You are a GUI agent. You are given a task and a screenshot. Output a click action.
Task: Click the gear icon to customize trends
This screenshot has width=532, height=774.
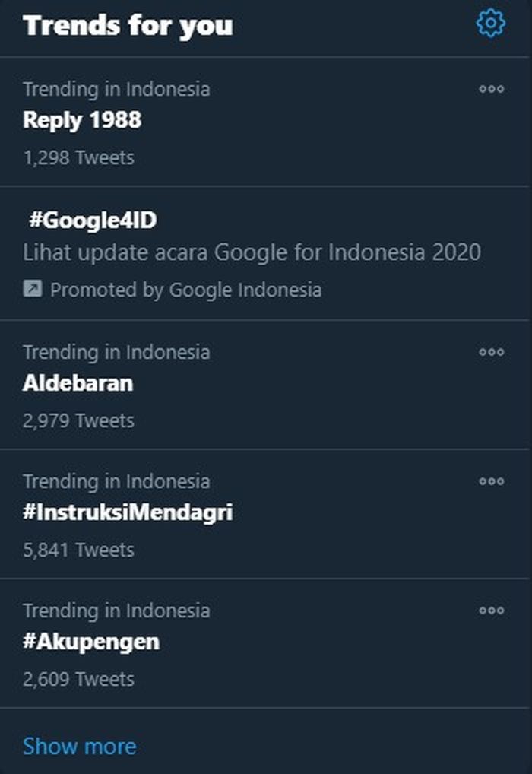(x=491, y=22)
